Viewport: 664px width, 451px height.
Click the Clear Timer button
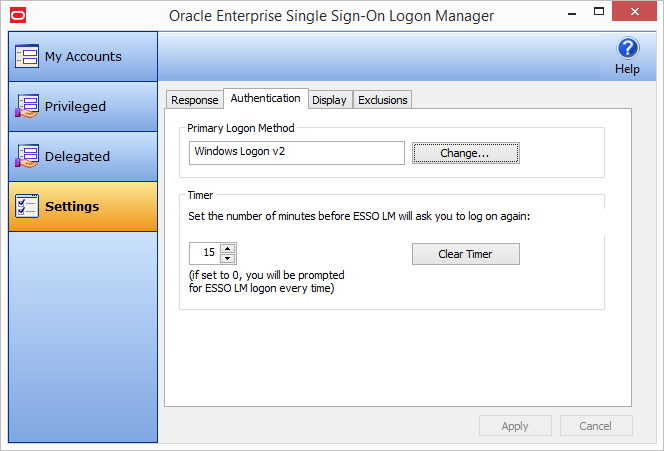465,254
